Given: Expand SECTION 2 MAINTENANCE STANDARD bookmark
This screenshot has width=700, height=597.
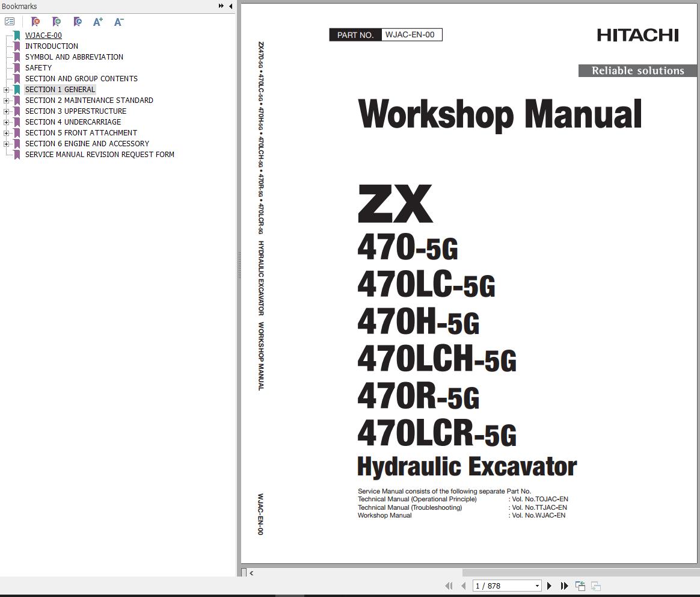Looking at the screenshot, I should pyautogui.click(x=6, y=101).
